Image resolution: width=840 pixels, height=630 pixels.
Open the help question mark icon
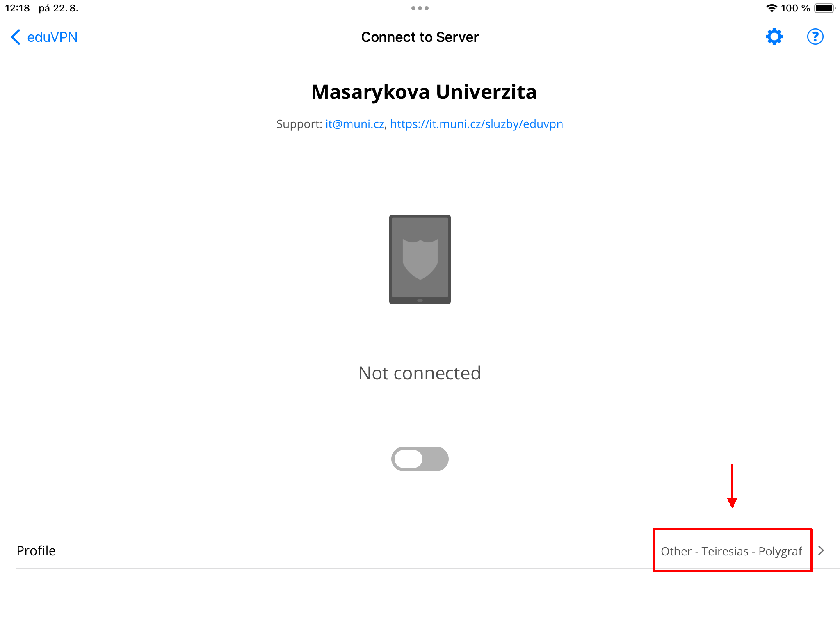pos(815,37)
